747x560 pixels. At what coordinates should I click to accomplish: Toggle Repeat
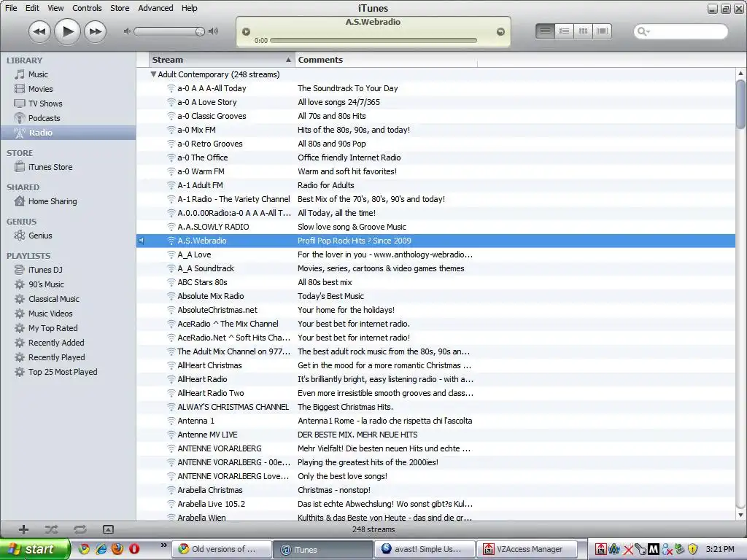(x=80, y=529)
